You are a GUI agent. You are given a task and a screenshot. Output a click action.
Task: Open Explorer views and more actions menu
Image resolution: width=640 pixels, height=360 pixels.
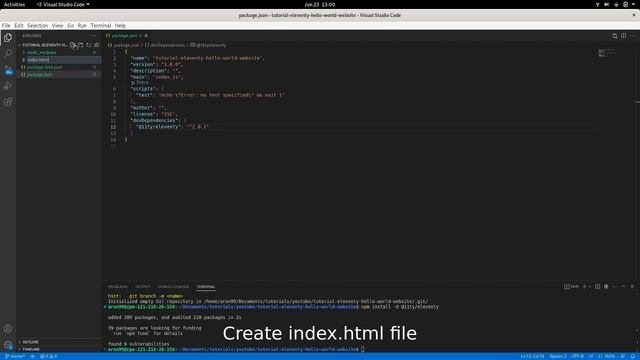coord(94,36)
